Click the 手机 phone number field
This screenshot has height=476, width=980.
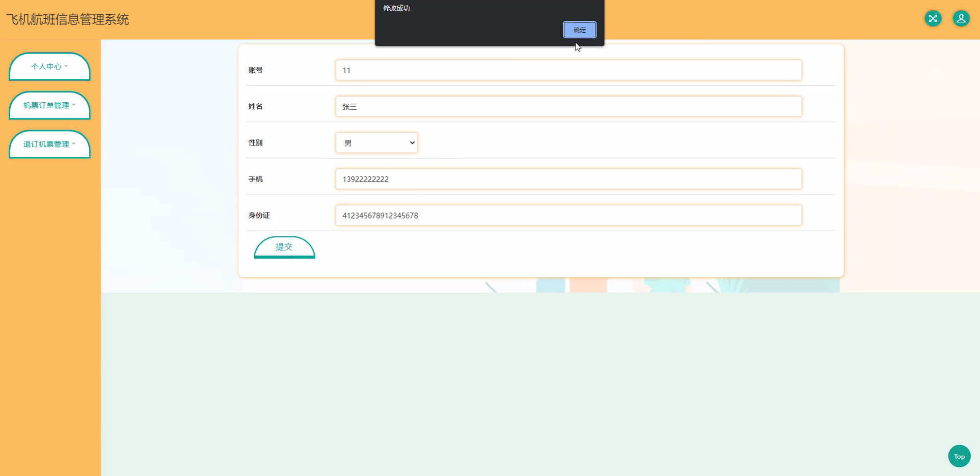(568, 179)
